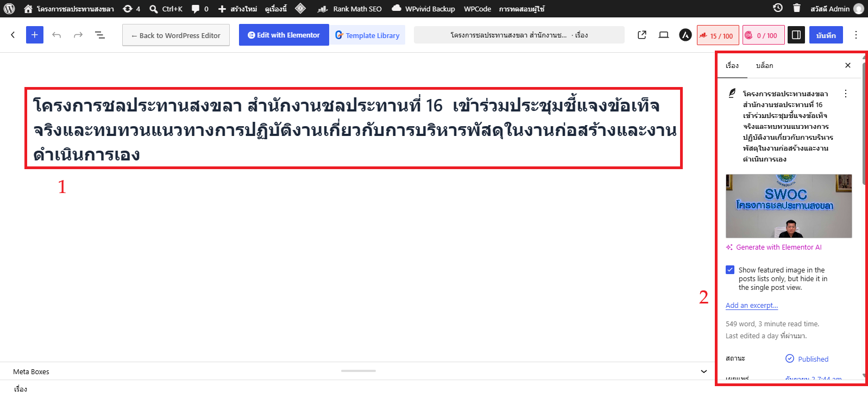Click the post title heading text
Screen dimensions: 868x397
(x=354, y=129)
